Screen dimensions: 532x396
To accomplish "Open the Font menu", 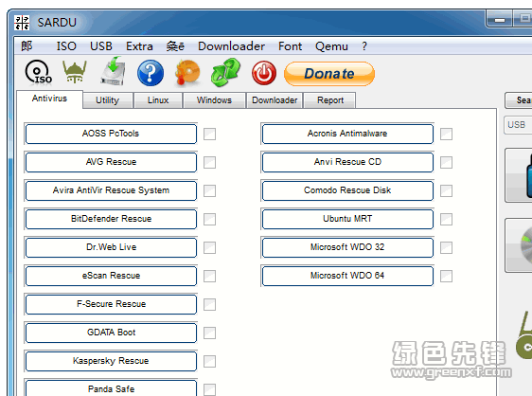I will pyautogui.click(x=290, y=46).
